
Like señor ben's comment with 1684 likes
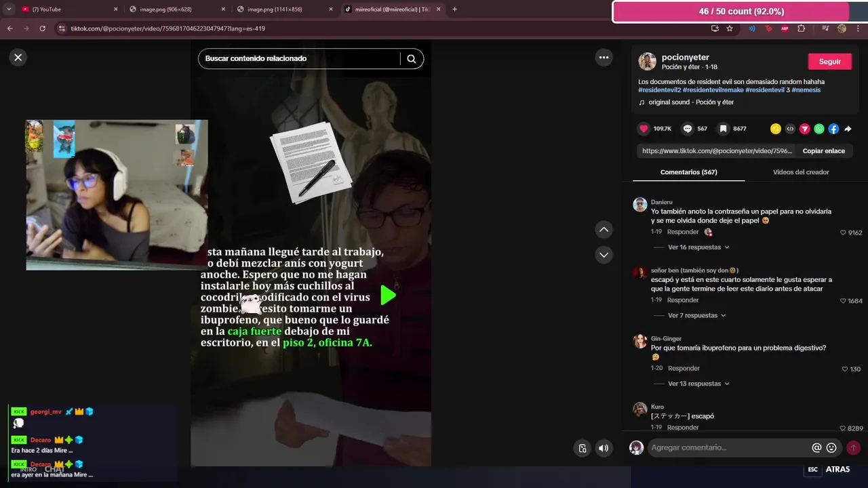844,301
